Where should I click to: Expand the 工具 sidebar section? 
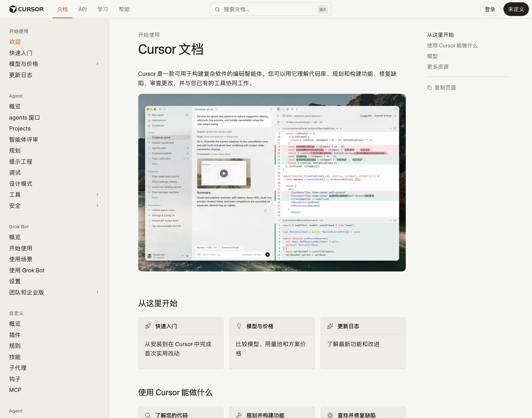98,194
